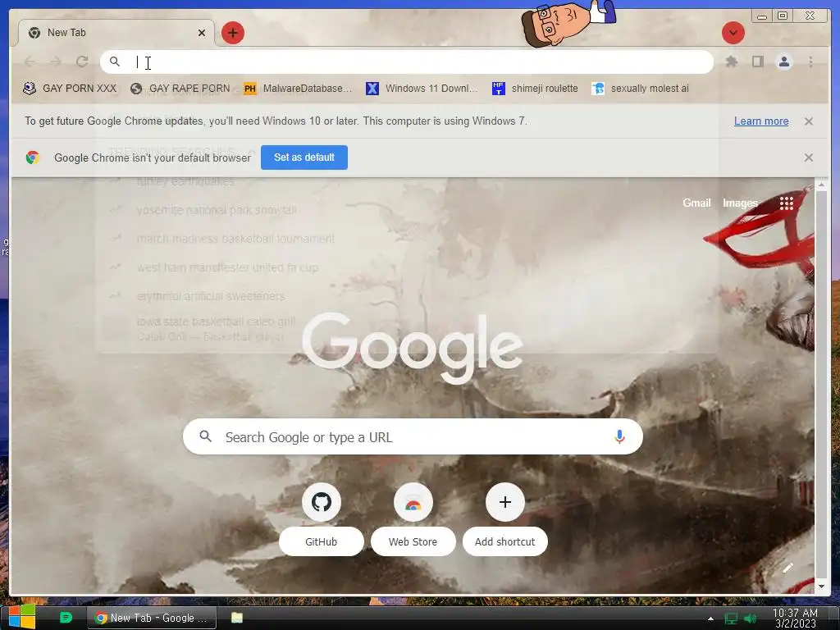
Task: Click the GitHub shortcut label
Action: coord(321,541)
